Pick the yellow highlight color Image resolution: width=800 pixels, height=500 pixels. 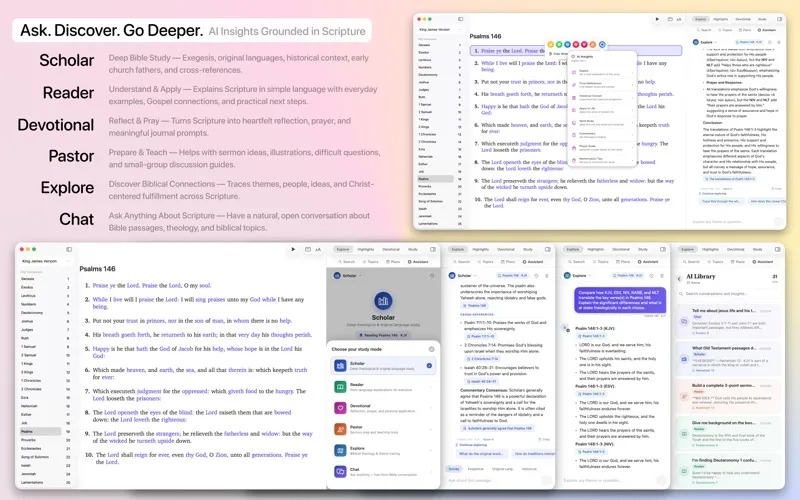(x=551, y=44)
